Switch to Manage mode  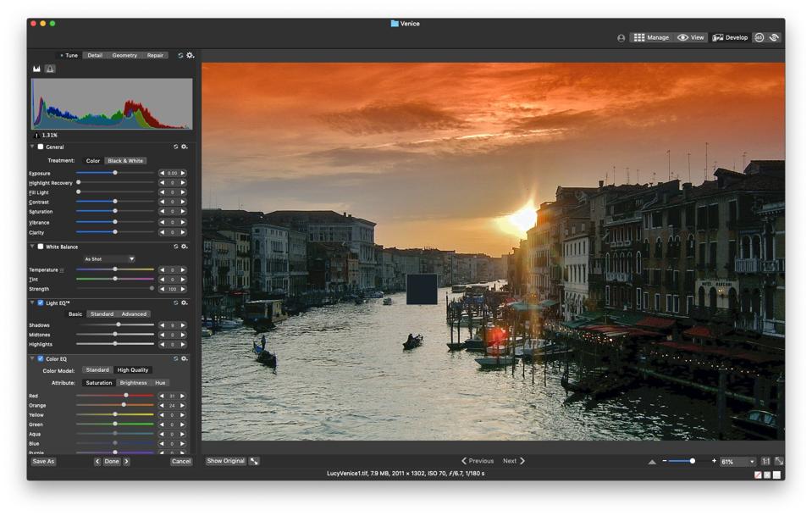click(x=650, y=37)
